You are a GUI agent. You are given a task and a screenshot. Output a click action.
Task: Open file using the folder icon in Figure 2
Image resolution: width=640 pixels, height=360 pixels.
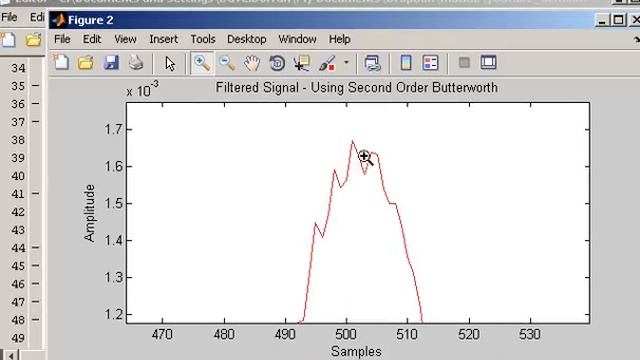(x=86, y=63)
